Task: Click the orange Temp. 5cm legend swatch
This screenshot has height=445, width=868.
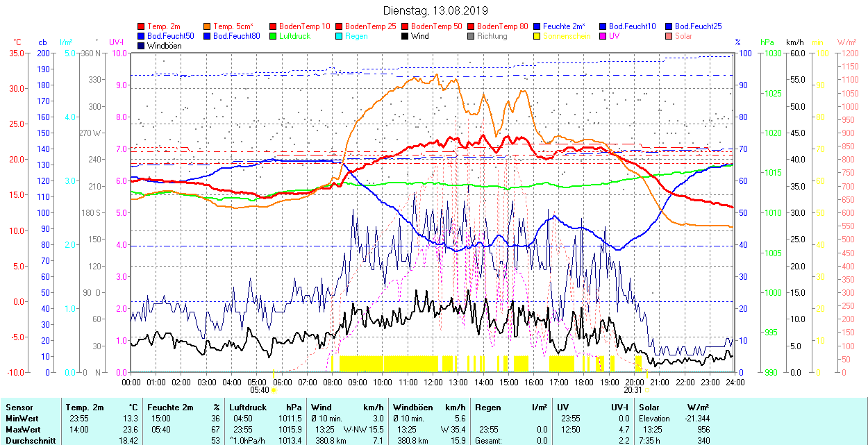Action: 208,26
